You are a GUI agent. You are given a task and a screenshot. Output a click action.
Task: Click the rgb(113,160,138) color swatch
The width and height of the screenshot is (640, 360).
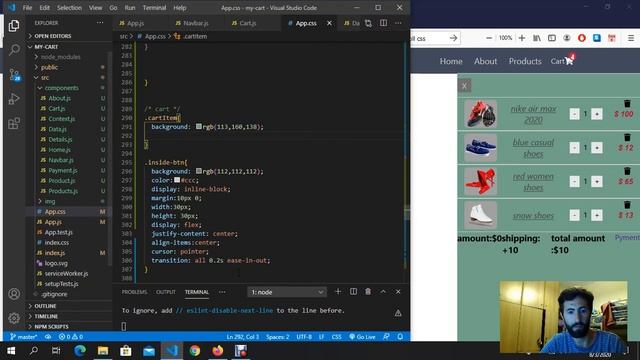(x=199, y=127)
